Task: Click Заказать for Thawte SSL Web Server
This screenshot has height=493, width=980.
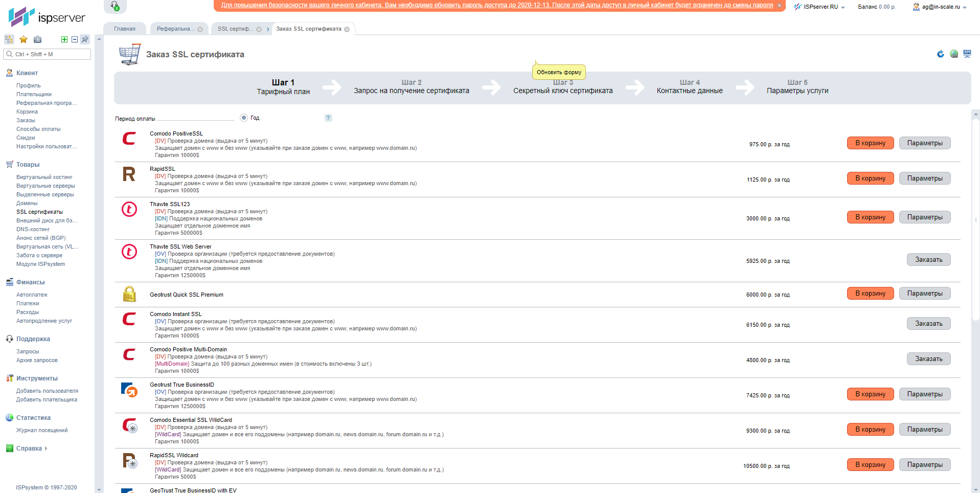Action: (928, 259)
